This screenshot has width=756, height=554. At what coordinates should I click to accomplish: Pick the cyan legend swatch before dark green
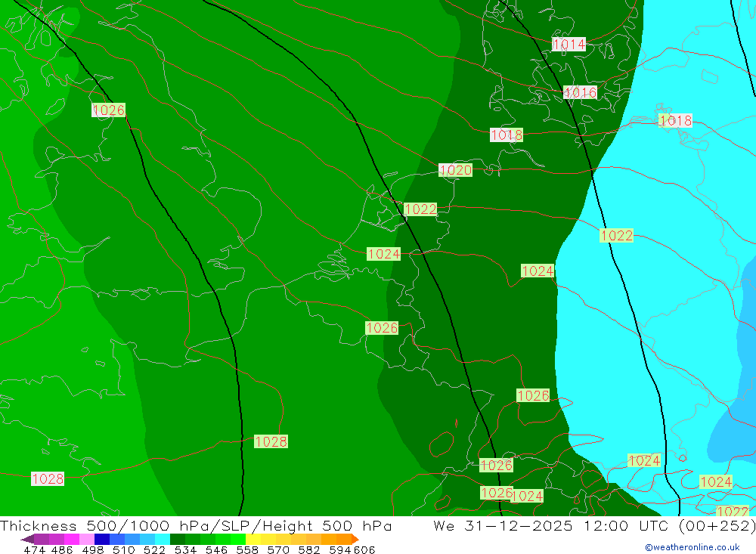point(163,539)
